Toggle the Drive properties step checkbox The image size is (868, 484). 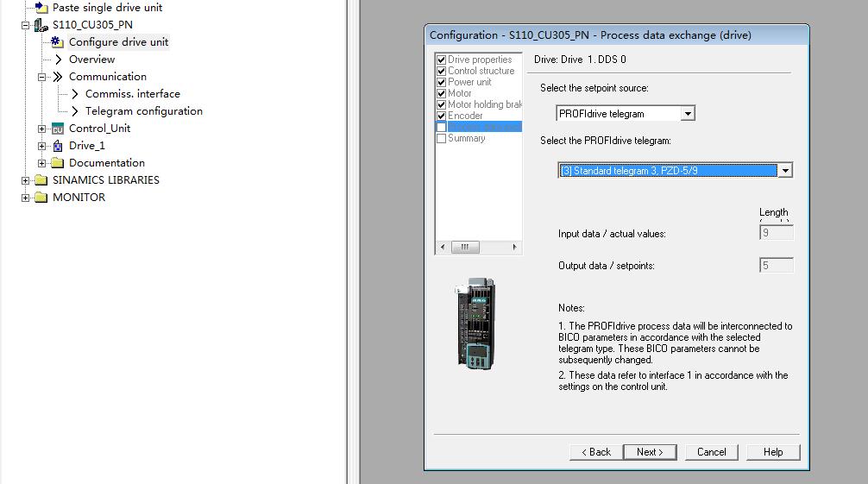[x=441, y=60]
